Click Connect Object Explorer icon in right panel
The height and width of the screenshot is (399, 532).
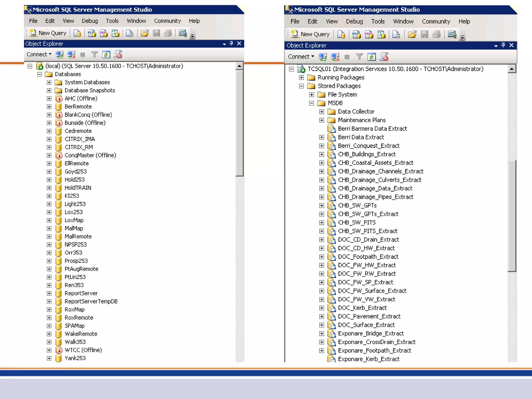tap(323, 57)
